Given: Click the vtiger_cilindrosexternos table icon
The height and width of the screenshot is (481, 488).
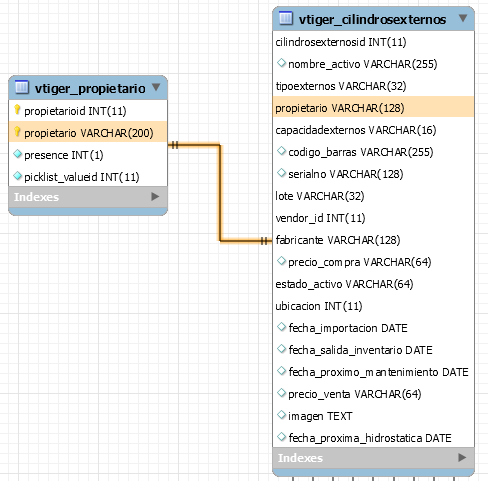Looking at the screenshot, I should [286, 18].
